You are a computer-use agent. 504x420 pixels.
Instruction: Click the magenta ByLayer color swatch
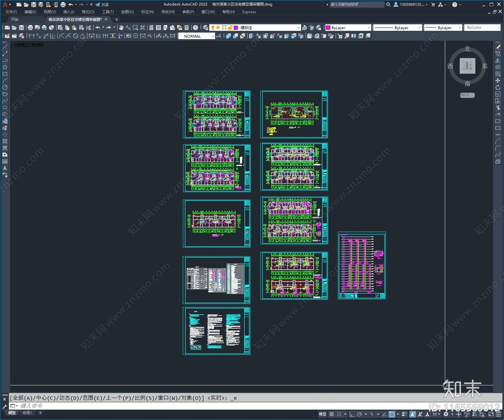coord(328,28)
